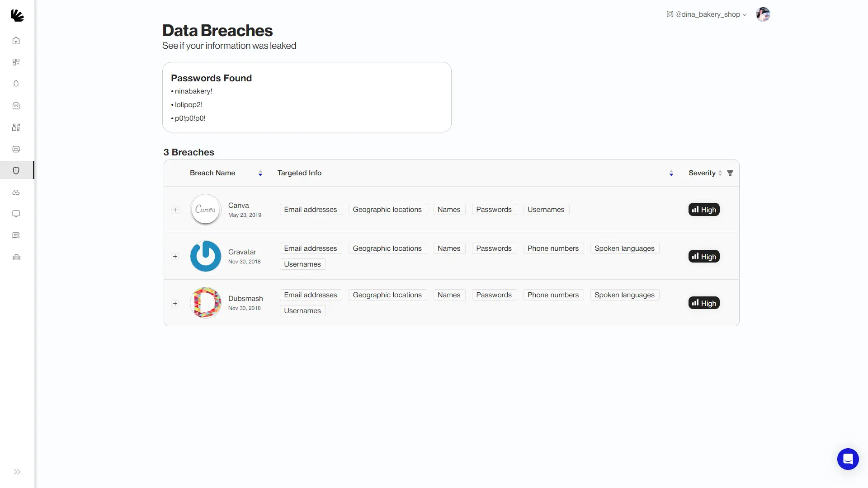868x488 pixels.
Task: Open the chat bubble sidebar icon
Action: coord(16,214)
